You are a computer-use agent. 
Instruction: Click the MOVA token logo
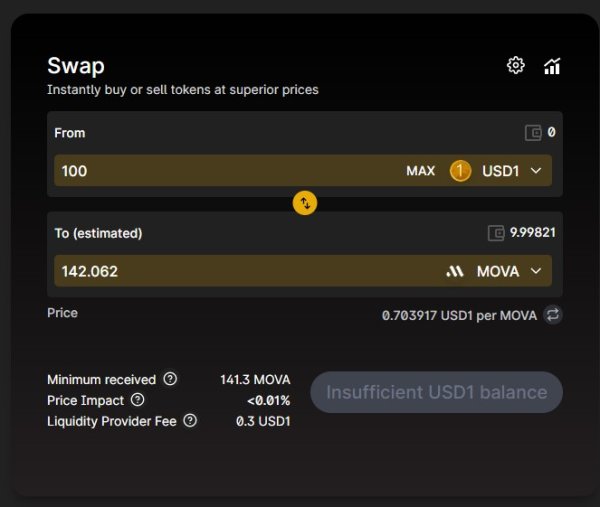coord(455,272)
